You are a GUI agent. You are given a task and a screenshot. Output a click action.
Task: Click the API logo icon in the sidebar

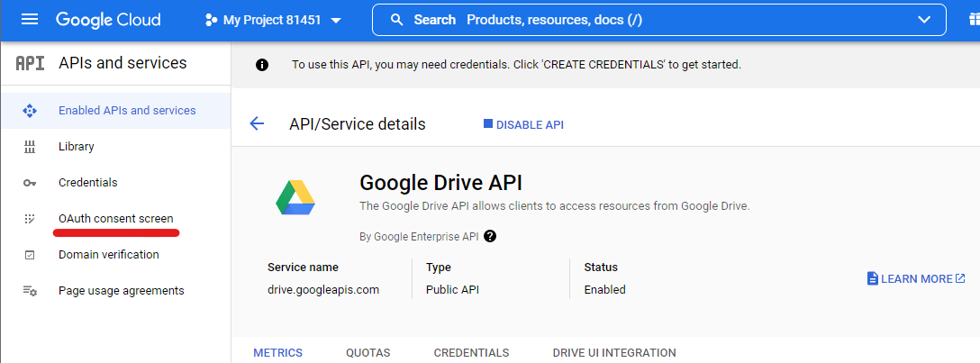tap(30, 63)
